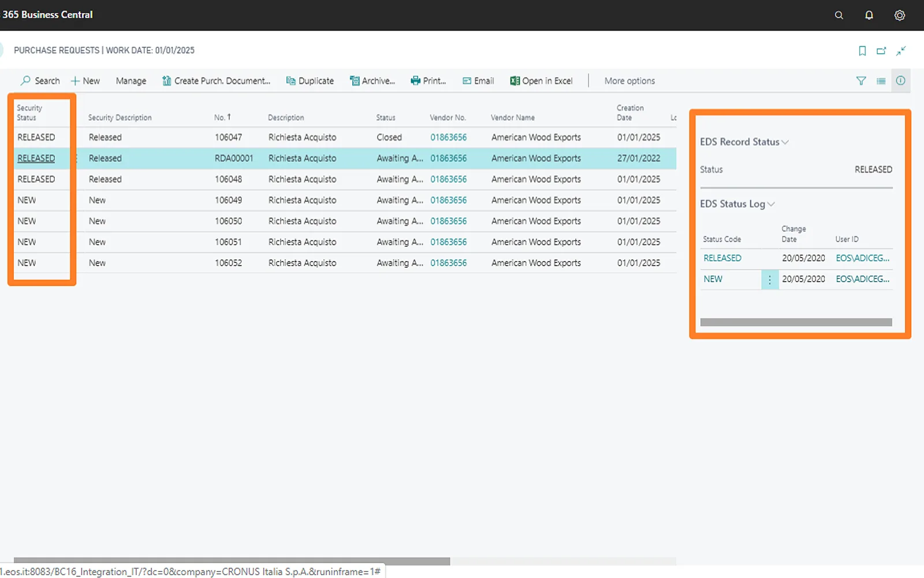
Task: Open page in new window icon
Action: pyautogui.click(x=881, y=51)
